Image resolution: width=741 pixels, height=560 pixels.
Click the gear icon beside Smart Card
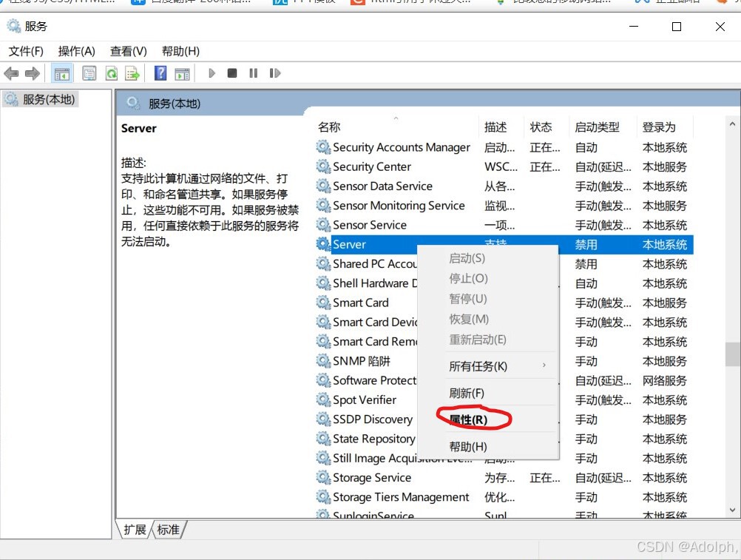[x=323, y=303]
